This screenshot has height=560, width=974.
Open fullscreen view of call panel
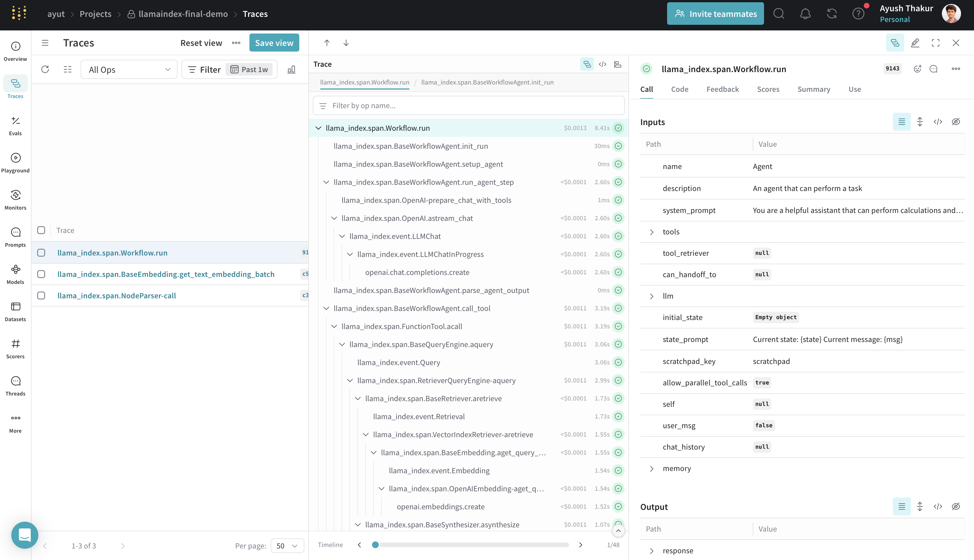936,43
